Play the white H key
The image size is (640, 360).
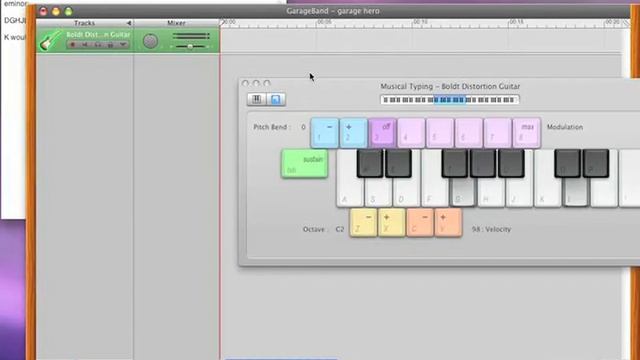[491, 193]
